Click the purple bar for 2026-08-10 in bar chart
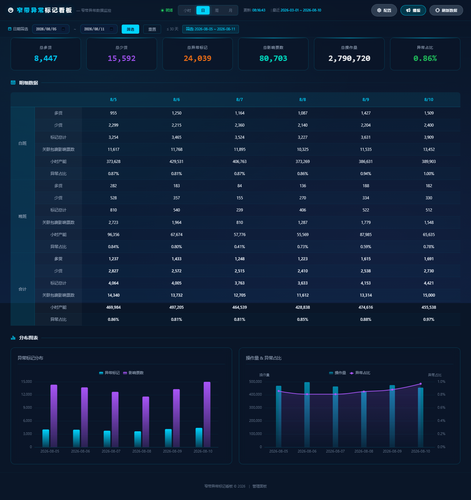Viewport: 471px width, 500px height. [207, 414]
